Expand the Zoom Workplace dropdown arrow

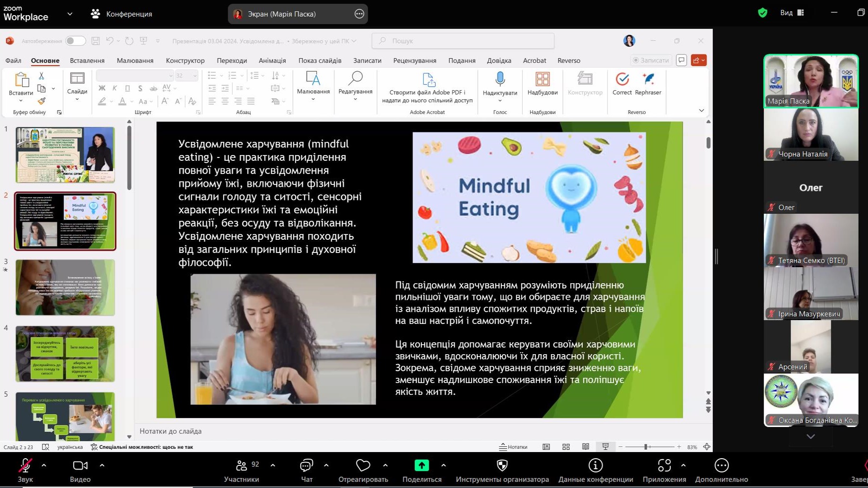[x=70, y=14]
